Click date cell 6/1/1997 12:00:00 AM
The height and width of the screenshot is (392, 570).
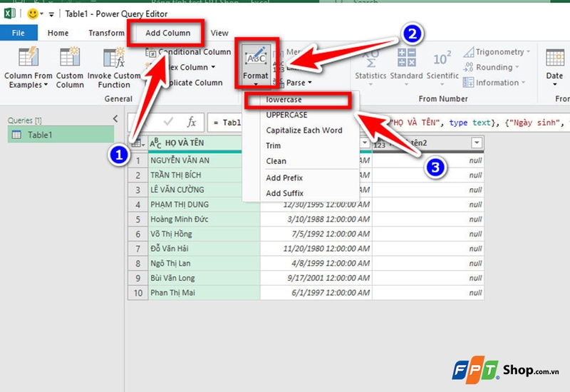[x=316, y=293]
